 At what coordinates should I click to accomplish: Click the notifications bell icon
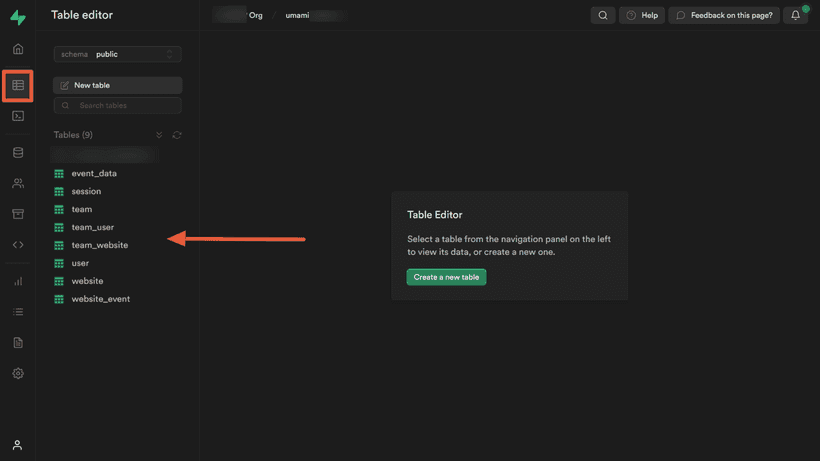tap(796, 15)
